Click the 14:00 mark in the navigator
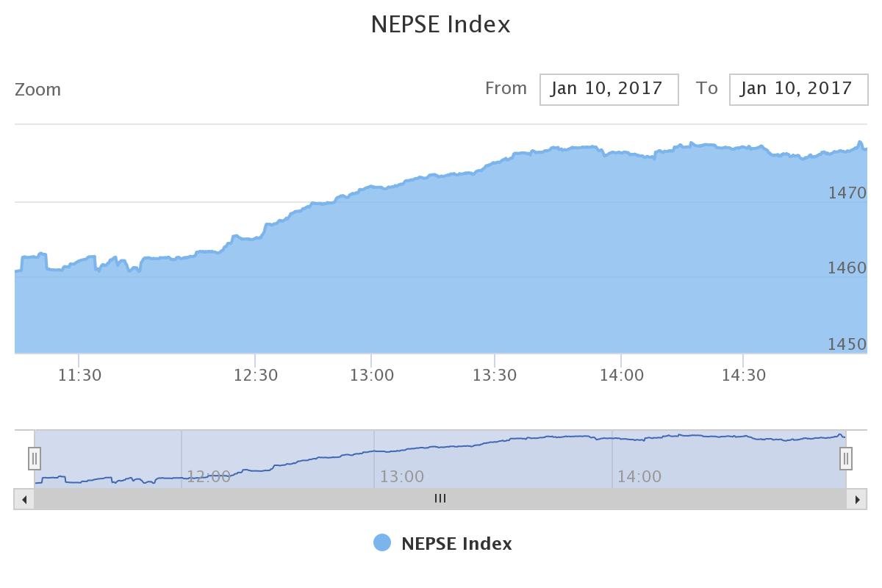 click(639, 476)
